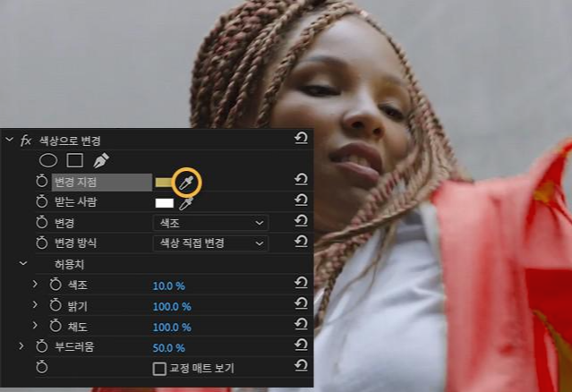The height and width of the screenshot is (392, 572).
Task: Open the 변경 dropdown showing 색조
Action: point(210,223)
